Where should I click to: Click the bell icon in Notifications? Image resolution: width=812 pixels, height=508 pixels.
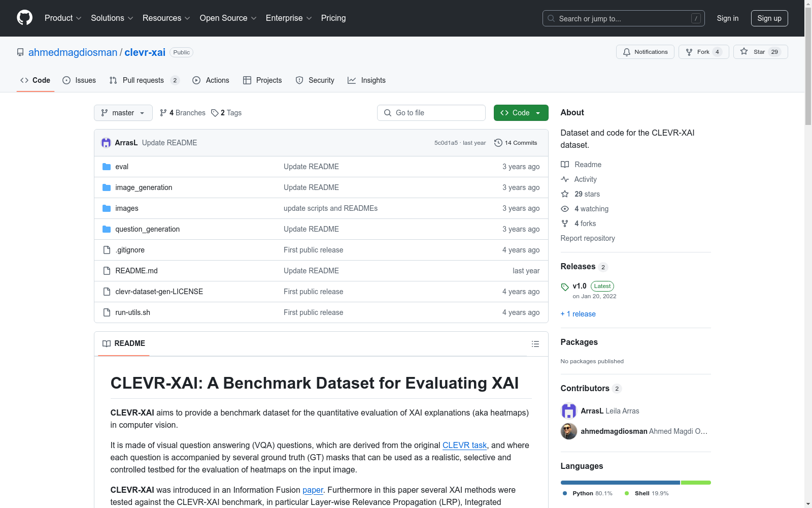tap(627, 52)
